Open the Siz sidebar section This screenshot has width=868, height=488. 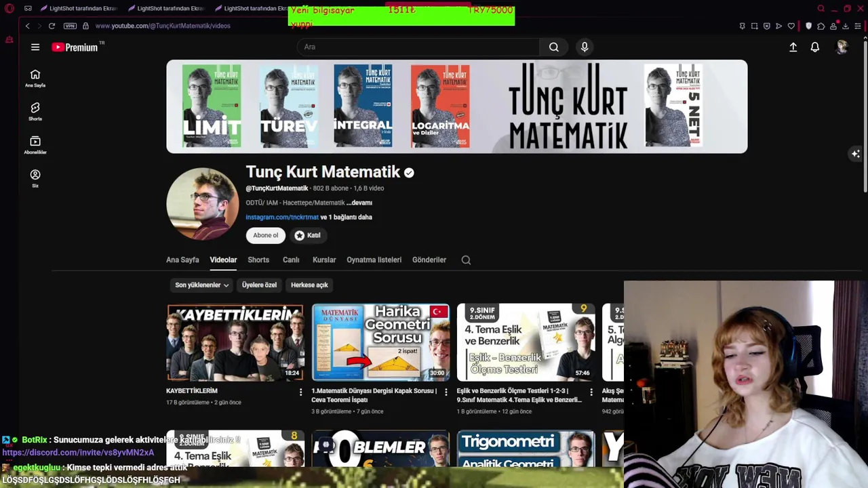click(x=35, y=178)
